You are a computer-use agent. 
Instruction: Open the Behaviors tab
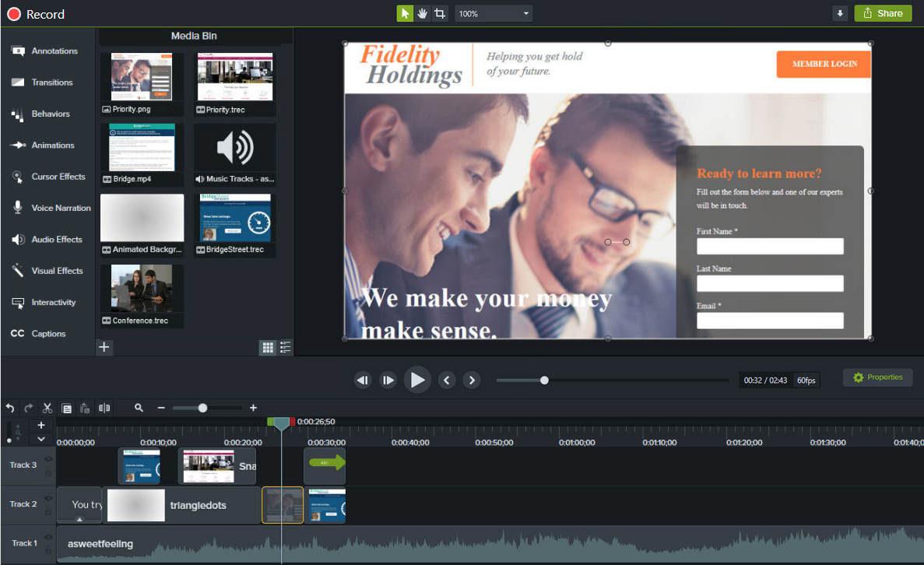click(41, 114)
